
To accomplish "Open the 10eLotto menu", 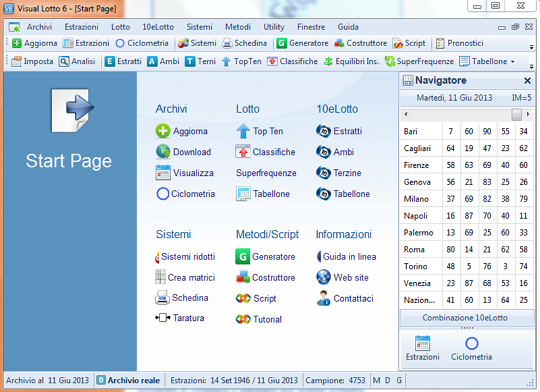I will click(x=158, y=27).
